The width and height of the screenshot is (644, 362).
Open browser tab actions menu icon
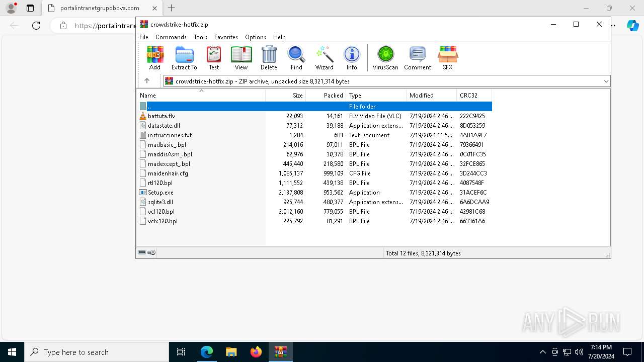coord(30,8)
